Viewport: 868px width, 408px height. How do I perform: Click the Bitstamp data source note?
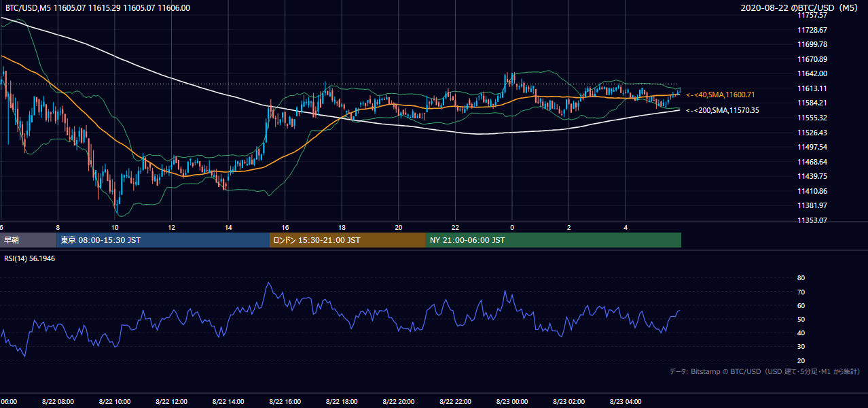(x=765, y=371)
